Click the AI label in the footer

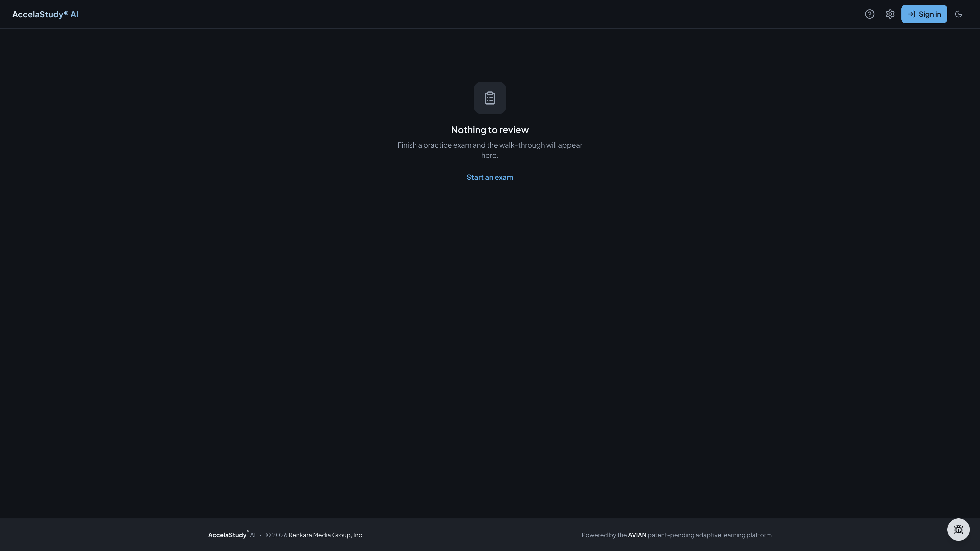[x=253, y=535]
